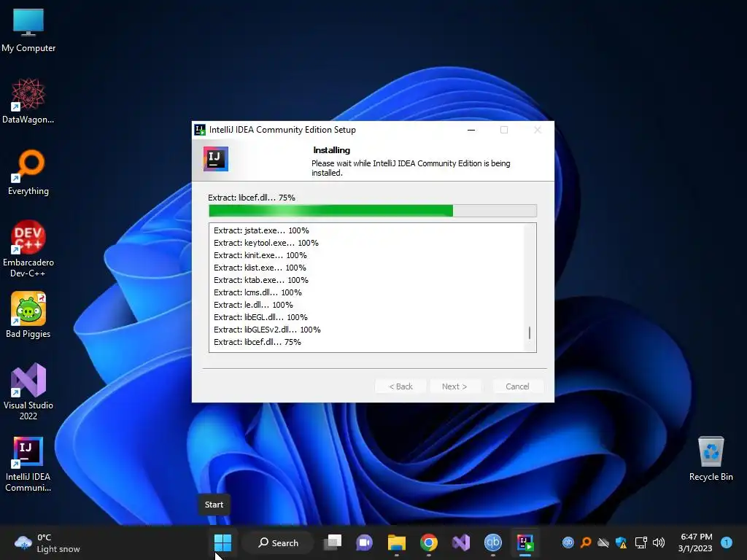Open IntelliJ IDEA Community desktop shortcut
The width and height of the screenshot is (747, 560).
[28, 464]
